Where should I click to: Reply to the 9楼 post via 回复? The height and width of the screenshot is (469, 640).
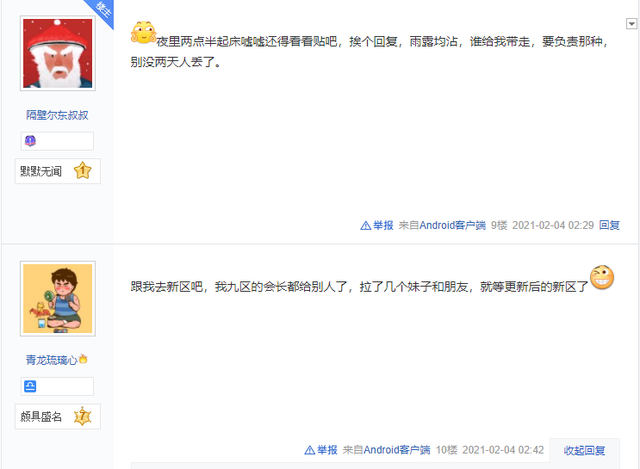tap(609, 225)
